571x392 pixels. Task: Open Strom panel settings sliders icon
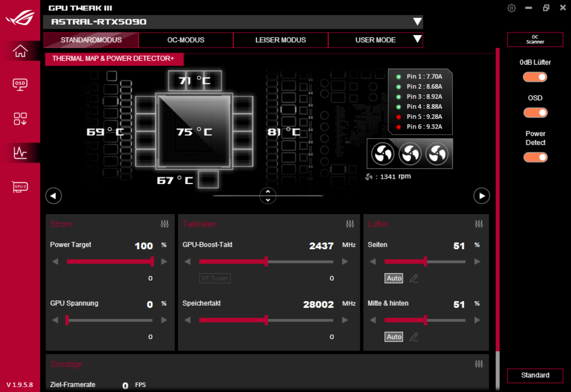pos(165,224)
